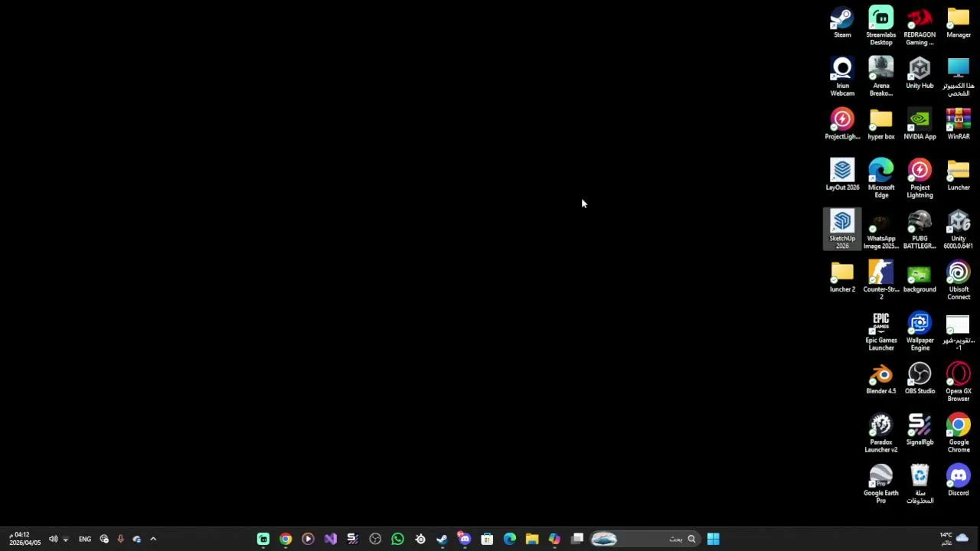This screenshot has width=980, height=551.
Task: Open the Steam desktop shortcut
Action: click(842, 23)
